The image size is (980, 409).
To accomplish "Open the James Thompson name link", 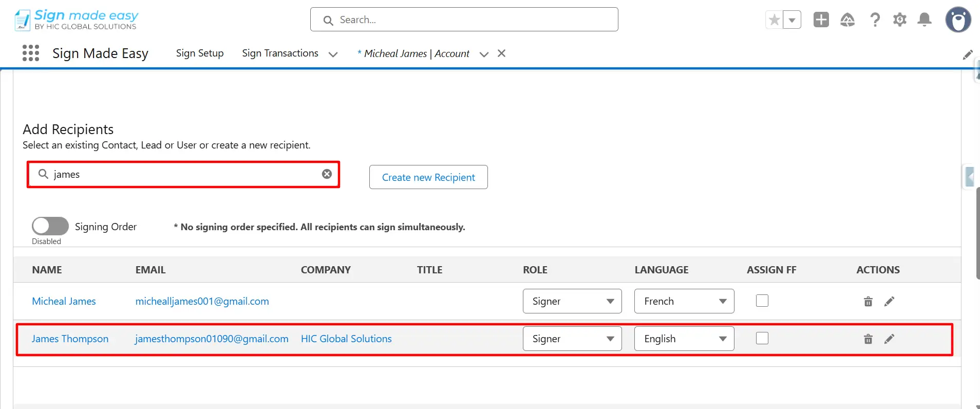I will [70, 339].
